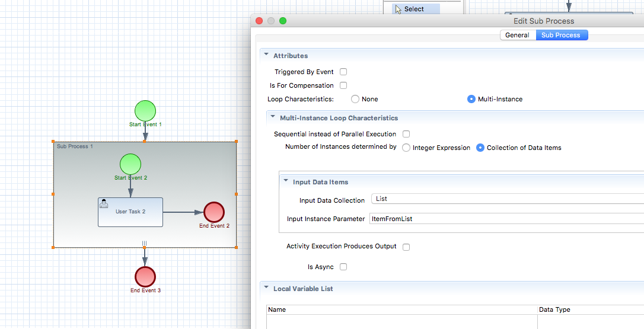Image resolution: width=644 pixels, height=329 pixels.
Task: Collapse Local Variable List section
Action: (x=266, y=288)
